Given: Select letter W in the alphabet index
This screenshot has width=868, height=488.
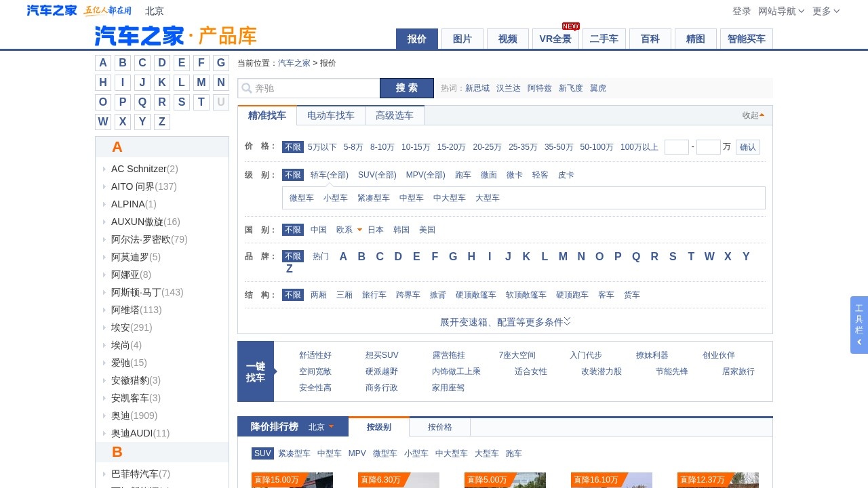Looking at the screenshot, I should coord(103,122).
